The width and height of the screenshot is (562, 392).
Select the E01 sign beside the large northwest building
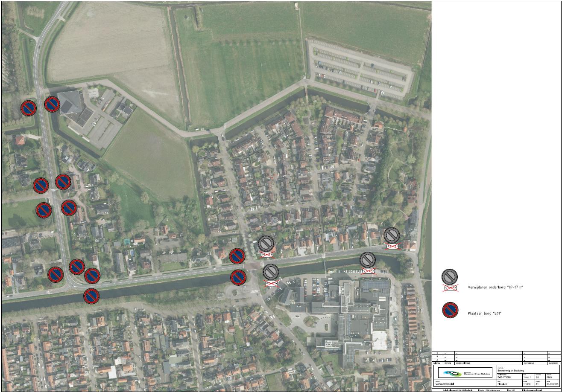click(52, 104)
